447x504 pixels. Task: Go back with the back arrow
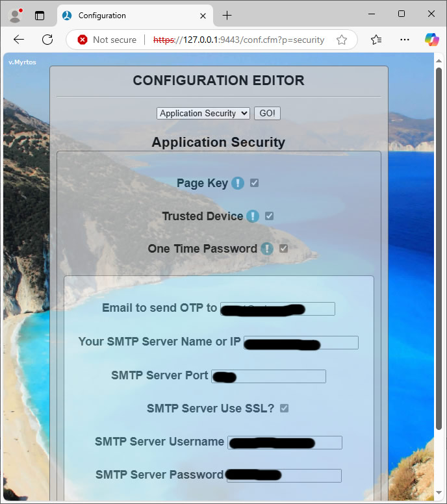pos(19,40)
